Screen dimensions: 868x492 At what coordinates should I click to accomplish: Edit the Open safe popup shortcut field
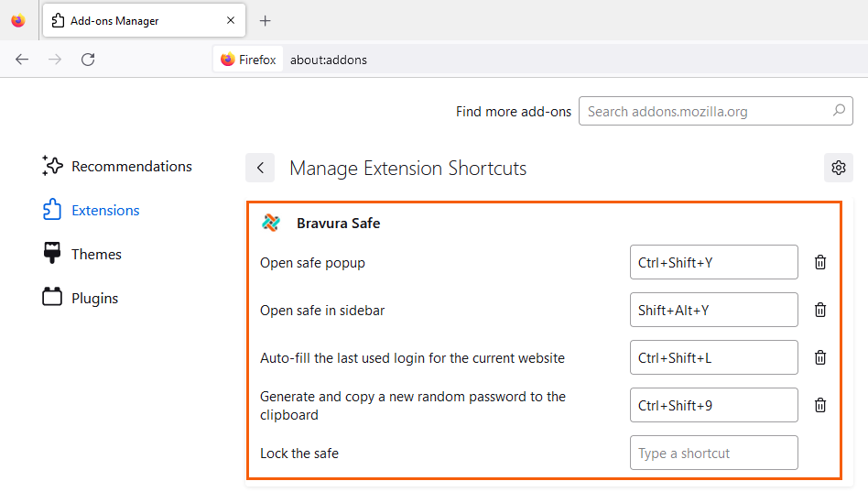point(714,262)
